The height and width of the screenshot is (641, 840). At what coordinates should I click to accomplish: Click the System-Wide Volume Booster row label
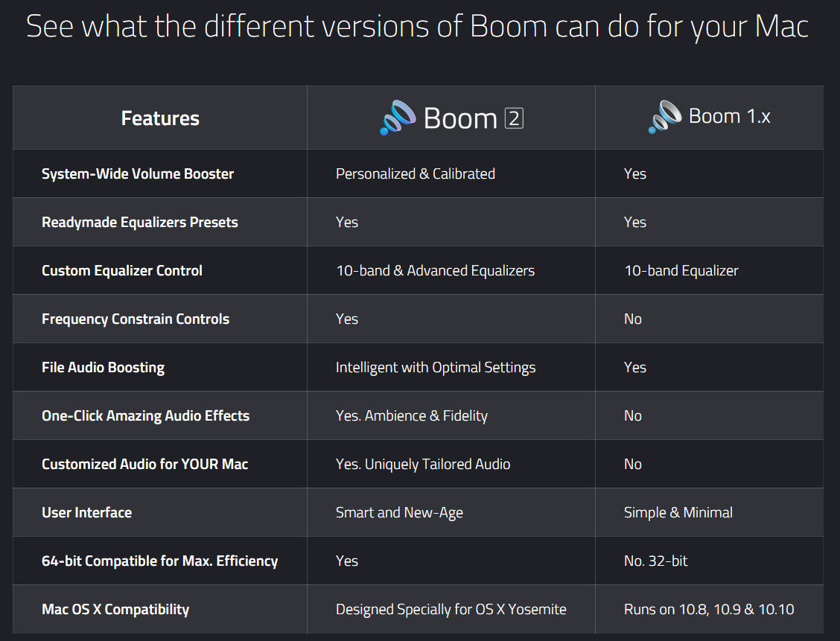pyautogui.click(x=138, y=173)
